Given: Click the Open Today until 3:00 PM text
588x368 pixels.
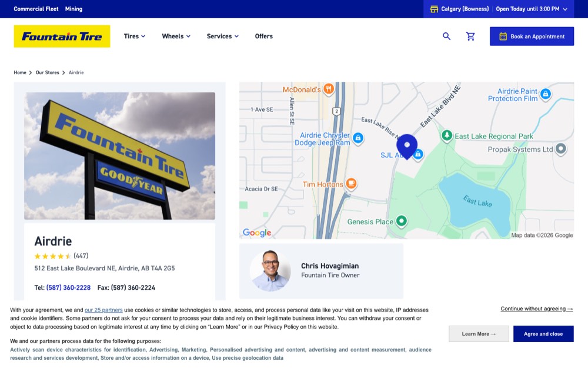Looking at the screenshot, I should (527, 9).
